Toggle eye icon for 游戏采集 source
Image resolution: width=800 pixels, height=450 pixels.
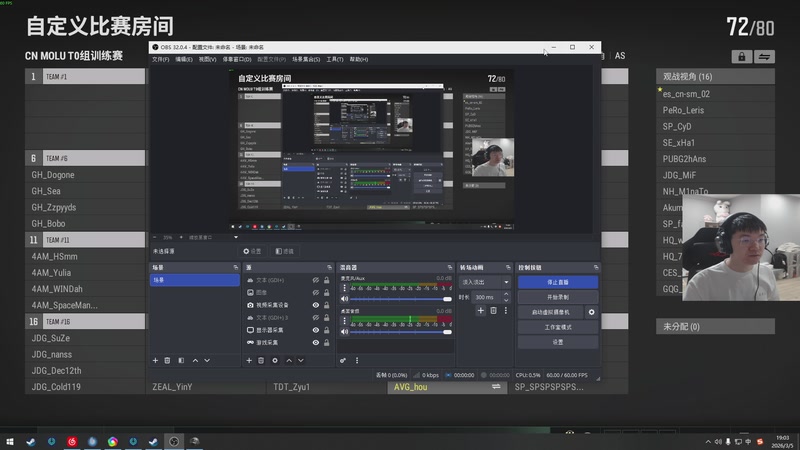(316, 342)
